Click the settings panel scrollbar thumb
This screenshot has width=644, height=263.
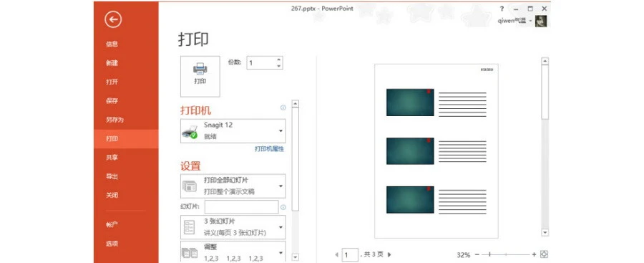click(x=295, y=160)
